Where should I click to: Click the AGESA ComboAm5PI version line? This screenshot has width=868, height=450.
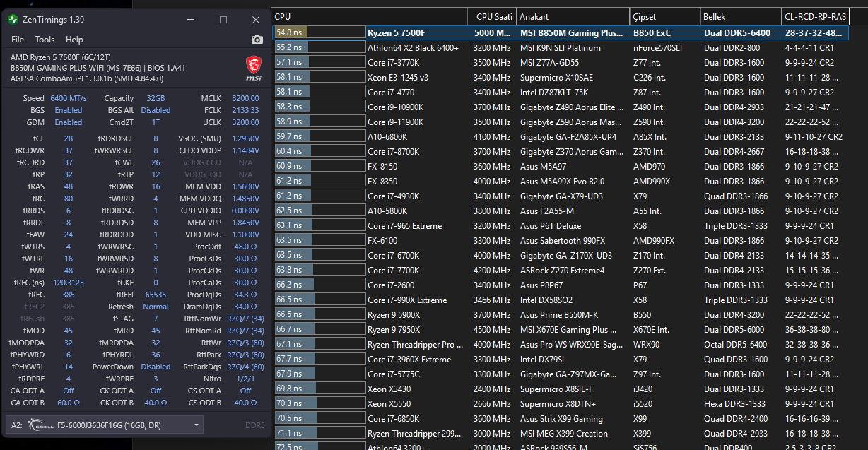pos(88,78)
